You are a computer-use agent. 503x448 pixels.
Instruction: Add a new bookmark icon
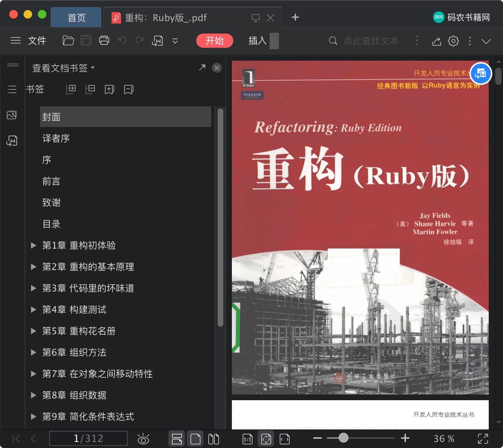[109, 90]
